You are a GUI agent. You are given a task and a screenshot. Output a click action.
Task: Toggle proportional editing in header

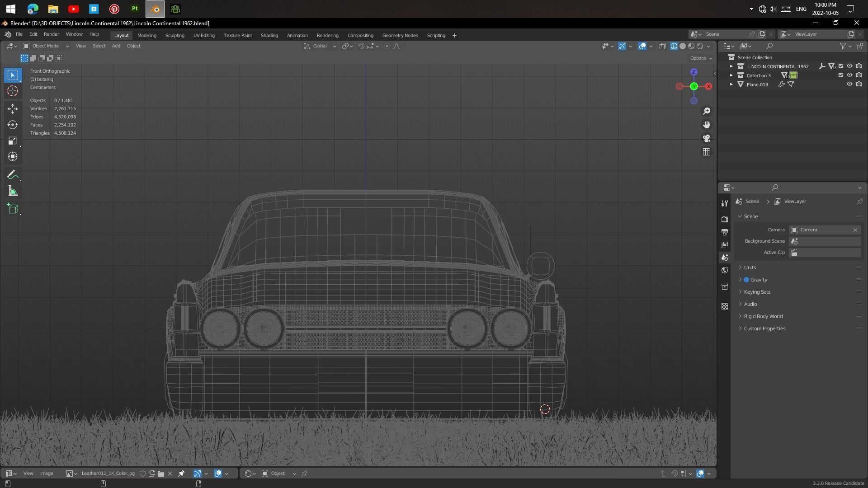click(387, 46)
